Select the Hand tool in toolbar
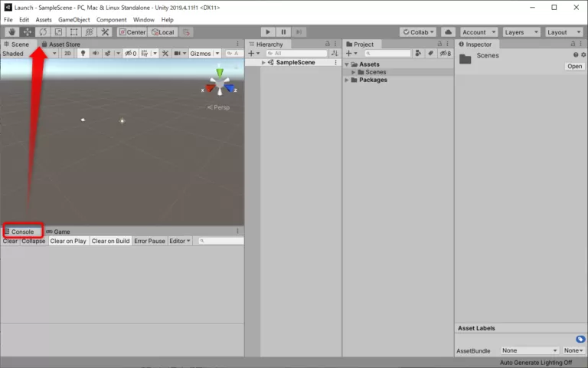The width and height of the screenshot is (588, 368). [x=11, y=32]
